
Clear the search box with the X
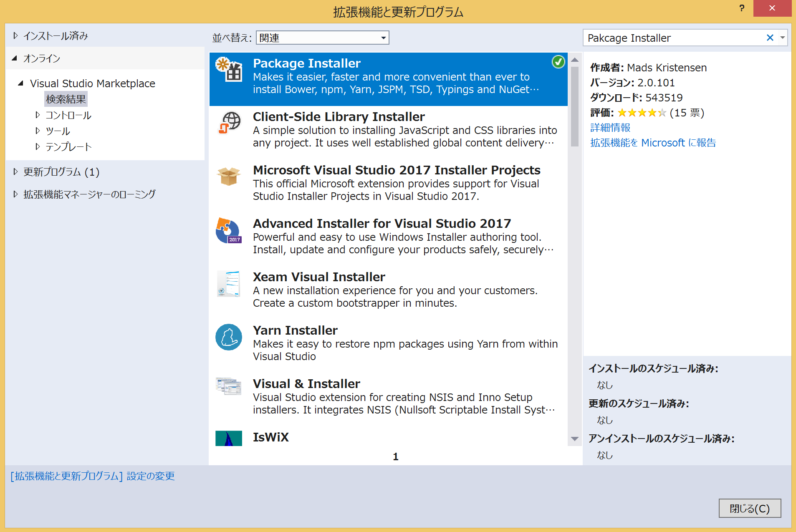click(x=770, y=38)
